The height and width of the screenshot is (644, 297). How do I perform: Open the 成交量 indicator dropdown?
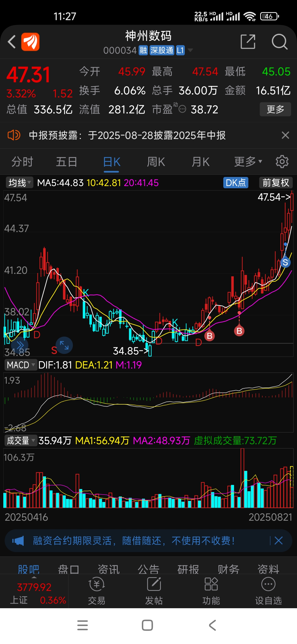point(21,441)
